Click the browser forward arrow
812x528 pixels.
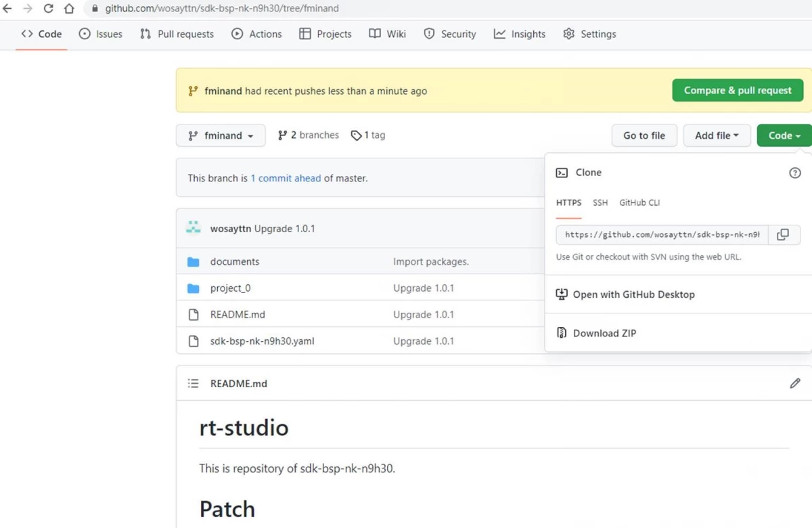coord(28,9)
